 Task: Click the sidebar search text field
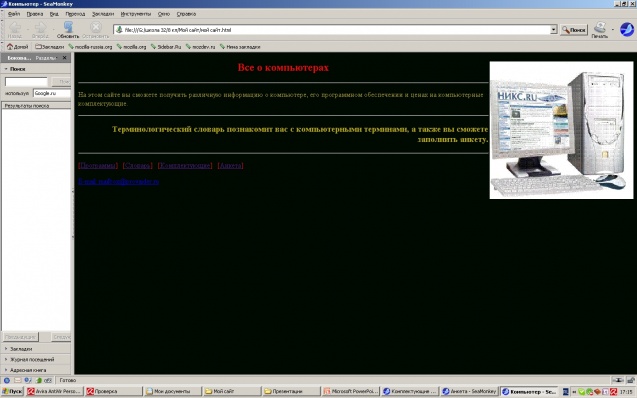pyautogui.click(x=26, y=82)
